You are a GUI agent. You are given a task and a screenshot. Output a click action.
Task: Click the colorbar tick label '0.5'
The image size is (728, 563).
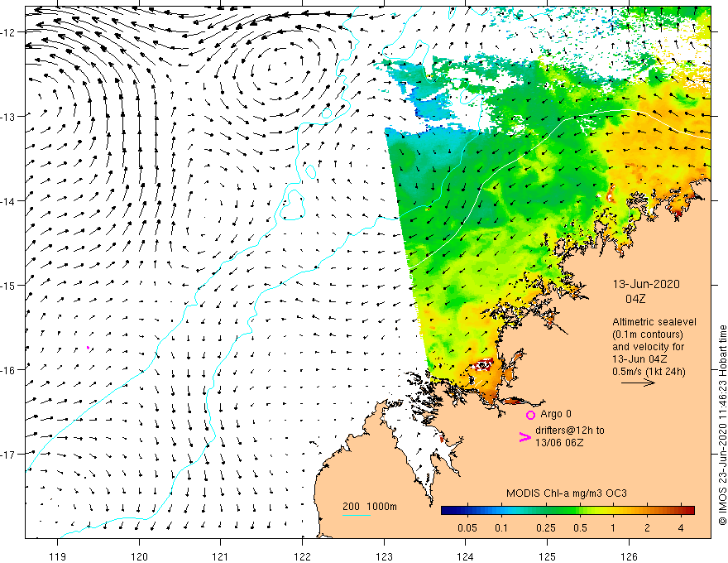(x=580, y=528)
